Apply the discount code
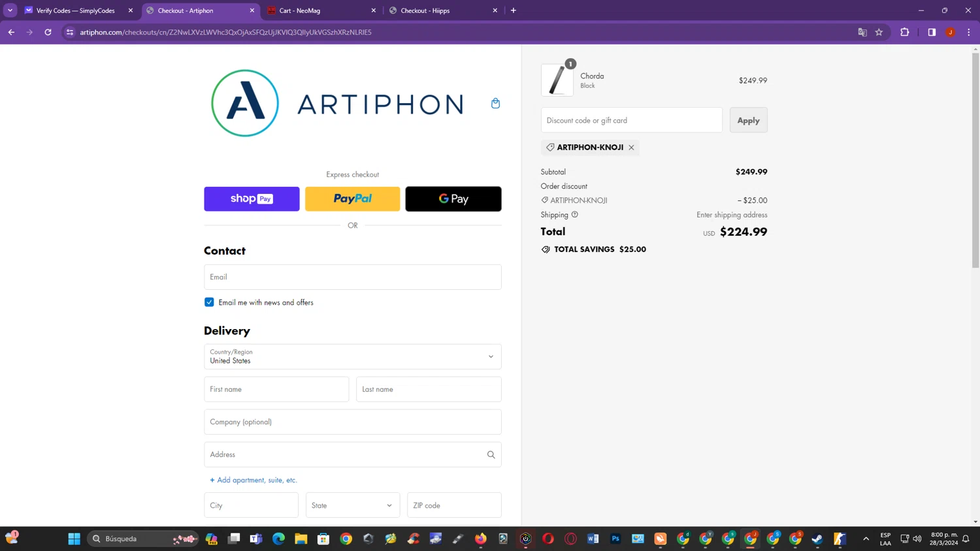The width and height of the screenshot is (980, 551). [x=749, y=120]
